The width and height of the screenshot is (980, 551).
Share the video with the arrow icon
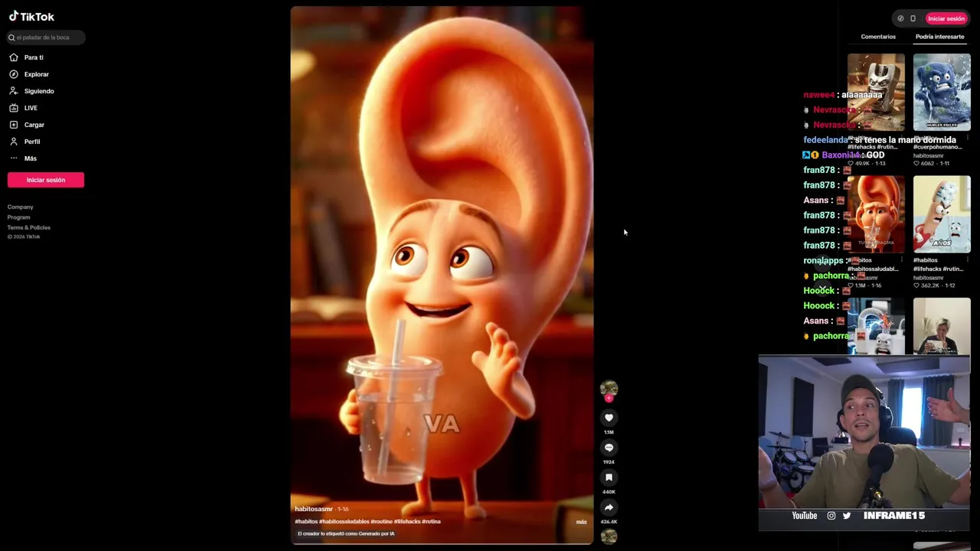(609, 507)
